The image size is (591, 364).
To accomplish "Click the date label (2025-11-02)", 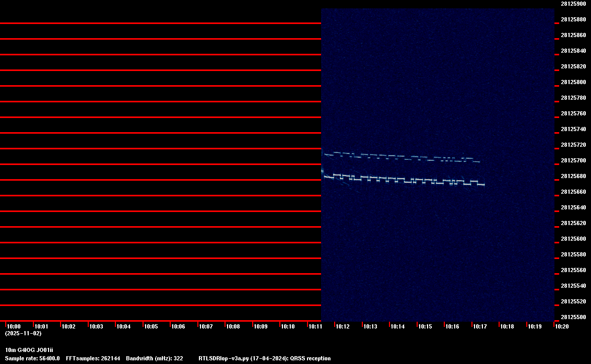I will coord(23,333).
